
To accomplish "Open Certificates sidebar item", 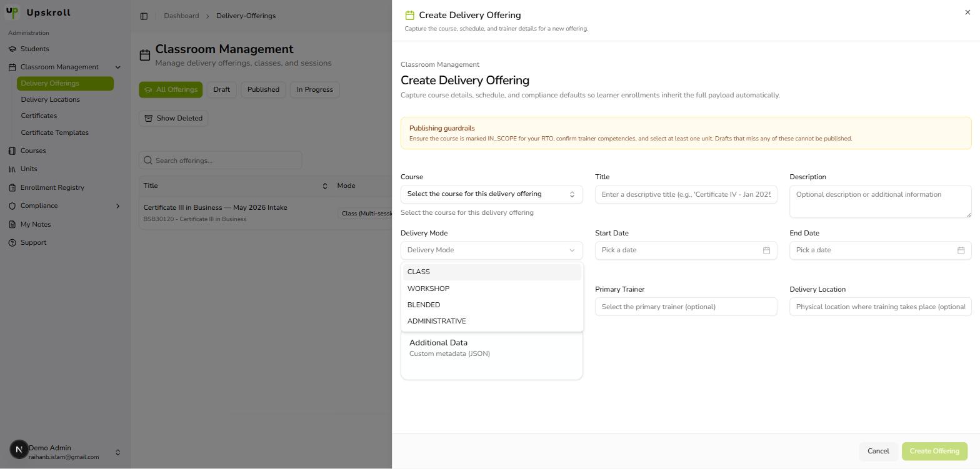I will 39,116.
